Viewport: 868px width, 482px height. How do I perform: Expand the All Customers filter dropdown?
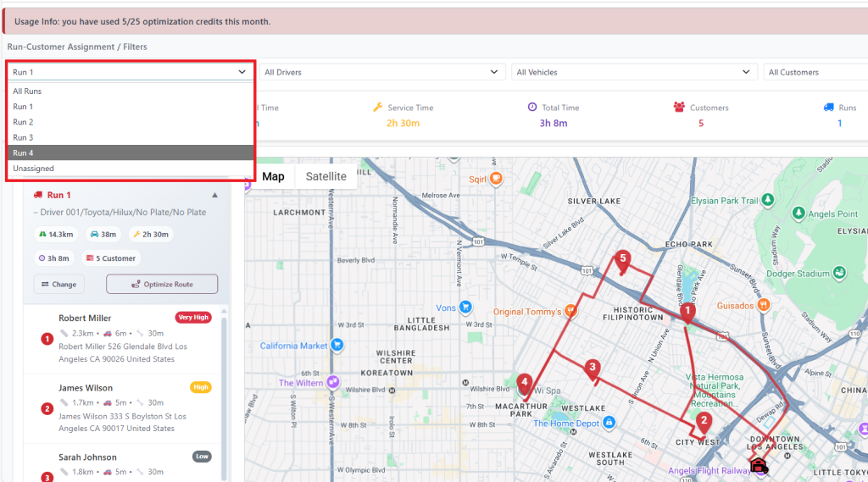[x=814, y=72]
